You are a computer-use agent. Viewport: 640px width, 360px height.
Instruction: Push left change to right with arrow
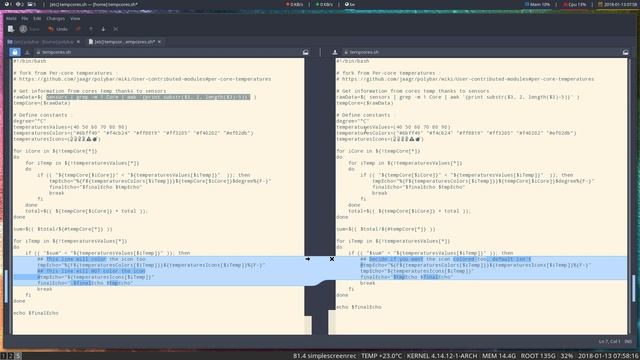pyautogui.click(x=308, y=259)
